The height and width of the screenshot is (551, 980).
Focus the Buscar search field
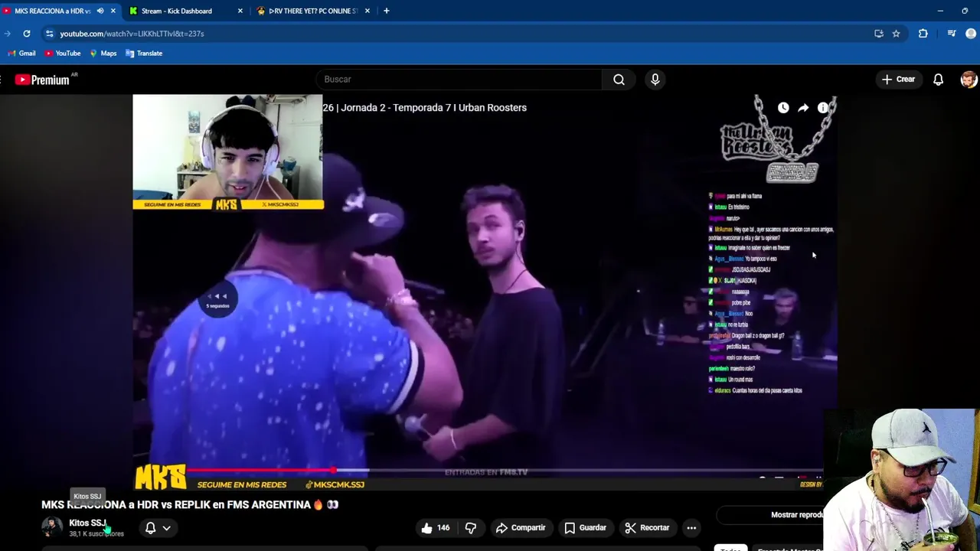pyautogui.click(x=458, y=80)
